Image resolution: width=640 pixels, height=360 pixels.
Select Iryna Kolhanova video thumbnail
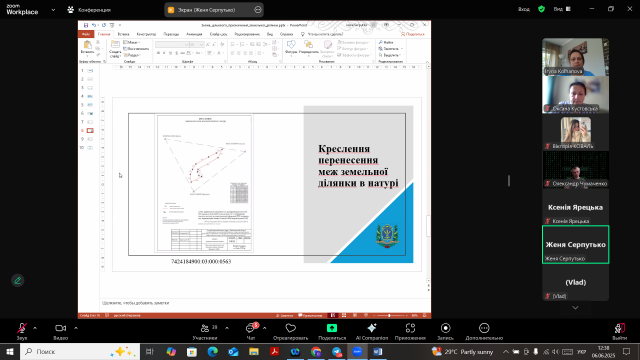pyautogui.click(x=576, y=57)
